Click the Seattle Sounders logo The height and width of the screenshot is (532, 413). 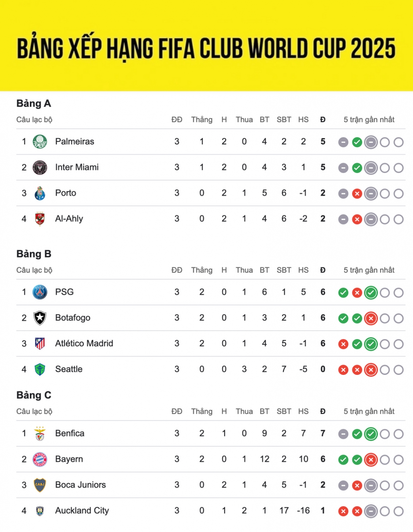click(40, 369)
